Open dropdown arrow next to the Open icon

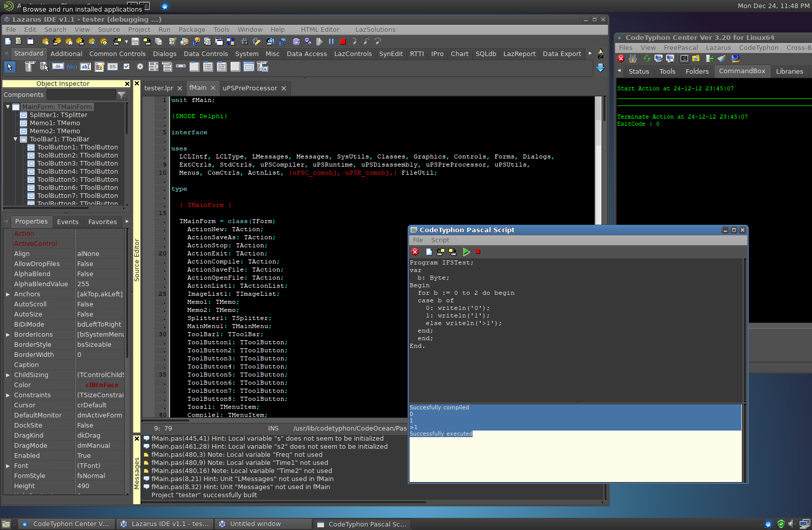click(x=126, y=41)
